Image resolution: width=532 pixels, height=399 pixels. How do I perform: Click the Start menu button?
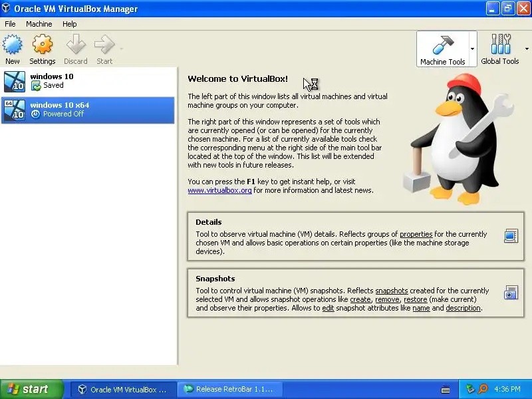[32, 389]
